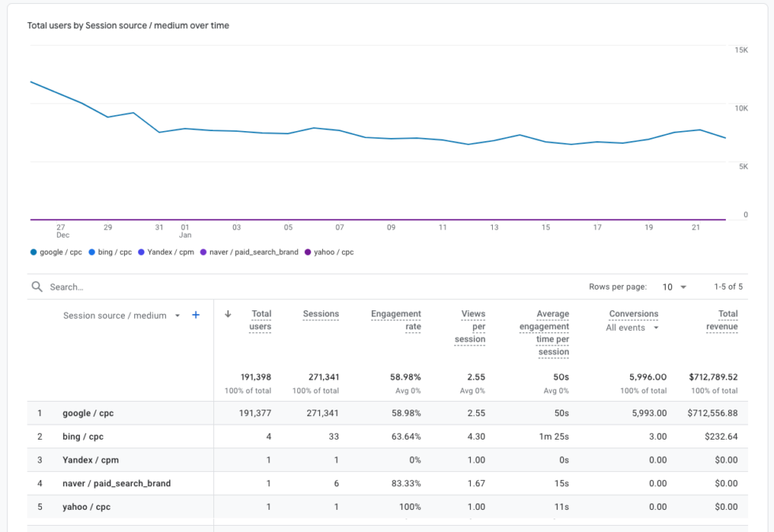The width and height of the screenshot is (774, 532).
Task: Click the Average engagement time per session header
Action: [544, 332]
